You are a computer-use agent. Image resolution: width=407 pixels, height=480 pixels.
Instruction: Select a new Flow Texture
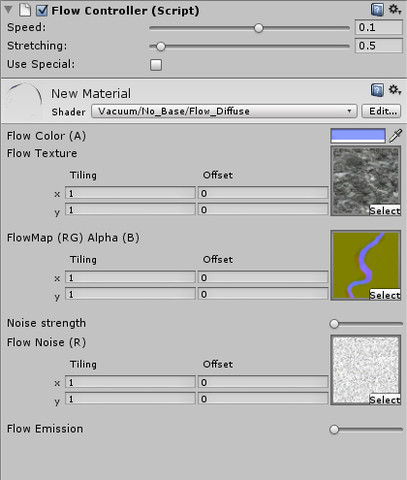[x=385, y=210]
